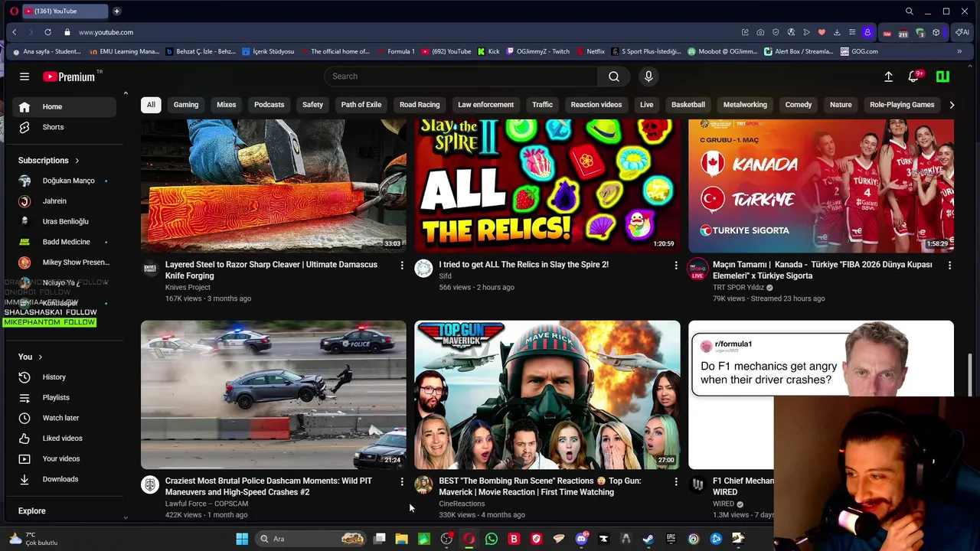Open Discord from the taskbar
Screen dimensions: 980x551
(x=581, y=539)
